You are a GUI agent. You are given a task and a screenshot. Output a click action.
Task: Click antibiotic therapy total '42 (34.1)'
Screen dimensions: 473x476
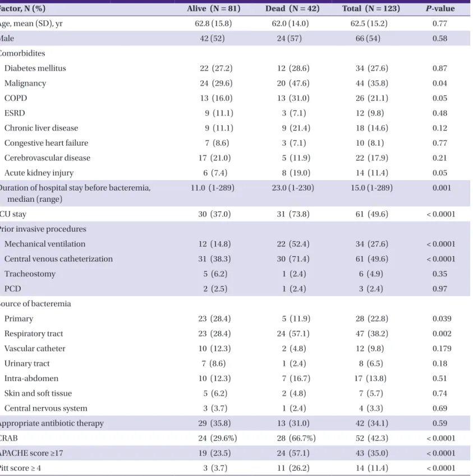372,423
